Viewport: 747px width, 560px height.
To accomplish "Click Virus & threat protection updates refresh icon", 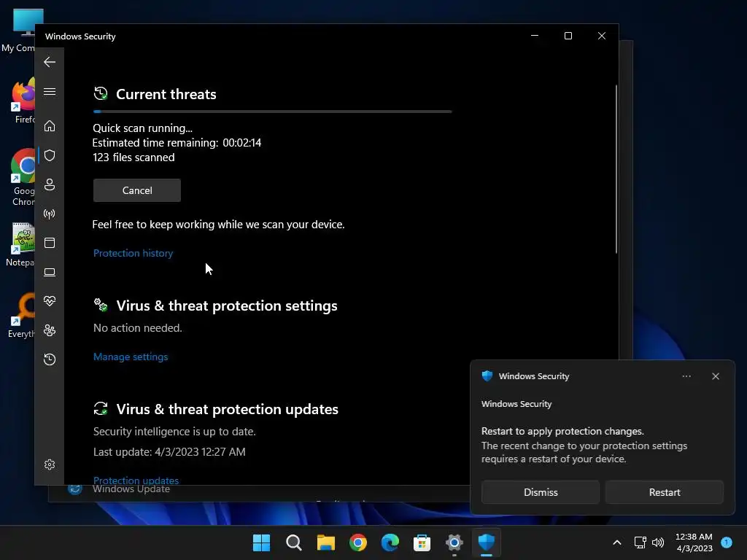I will (x=101, y=408).
